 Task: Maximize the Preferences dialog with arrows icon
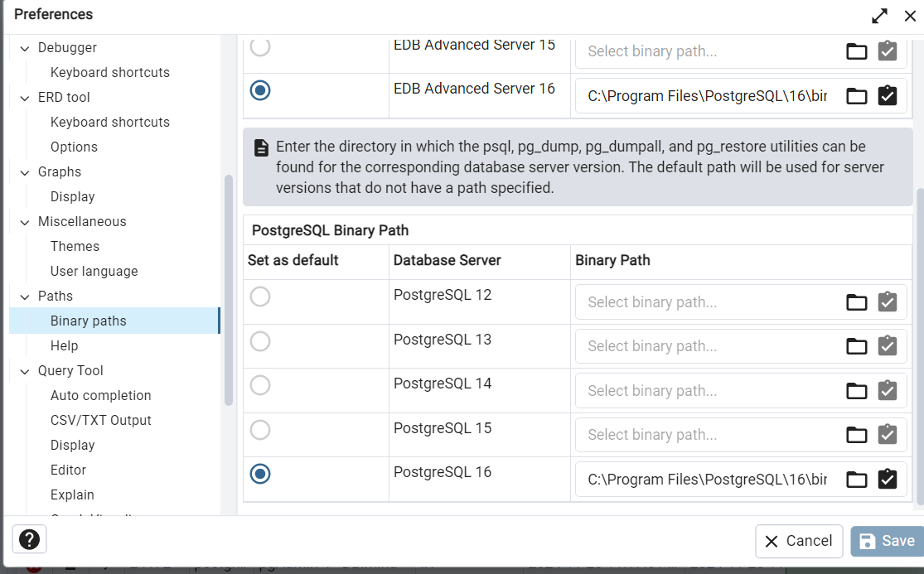point(879,16)
